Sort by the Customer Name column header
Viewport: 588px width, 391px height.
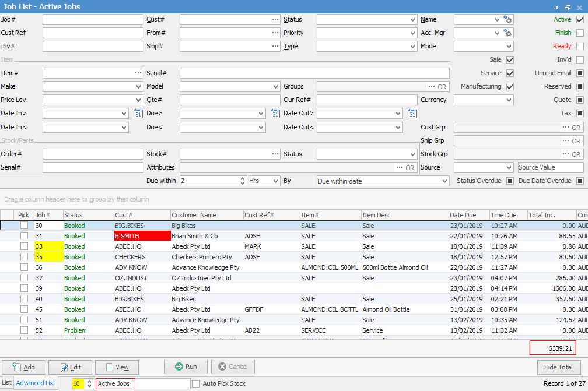pos(206,215)
